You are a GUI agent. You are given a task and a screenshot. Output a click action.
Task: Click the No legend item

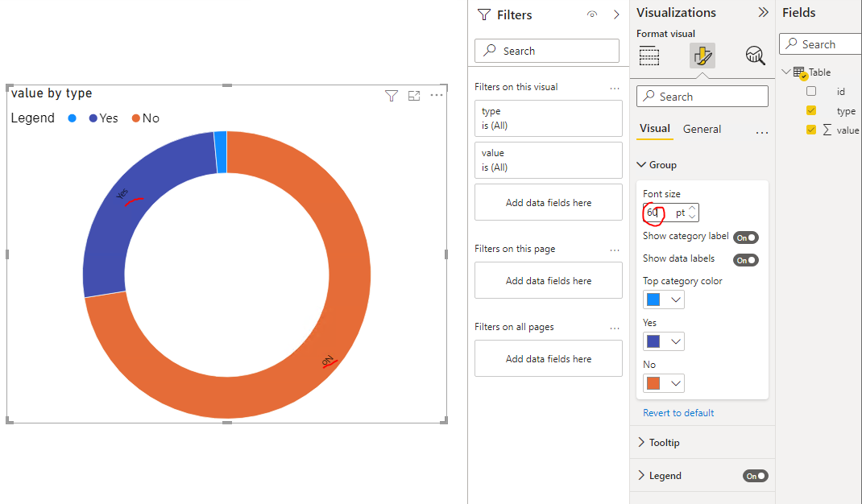click(x=146, y=118)
